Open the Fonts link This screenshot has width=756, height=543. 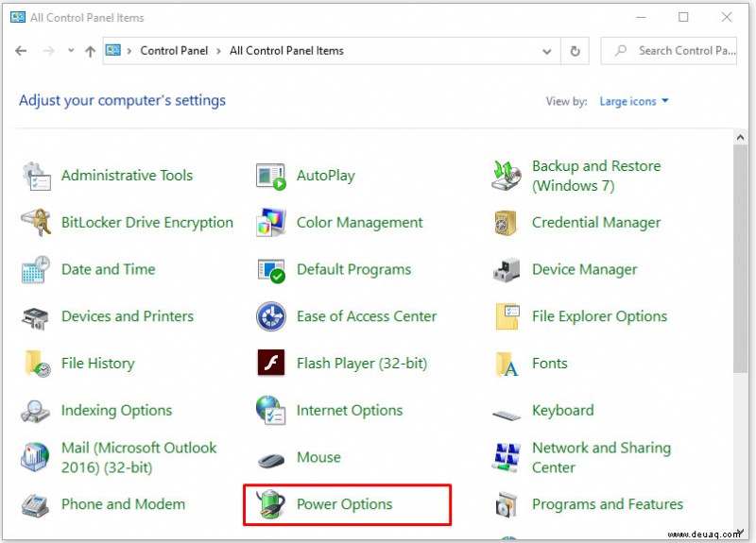click(x=550, y=364)
